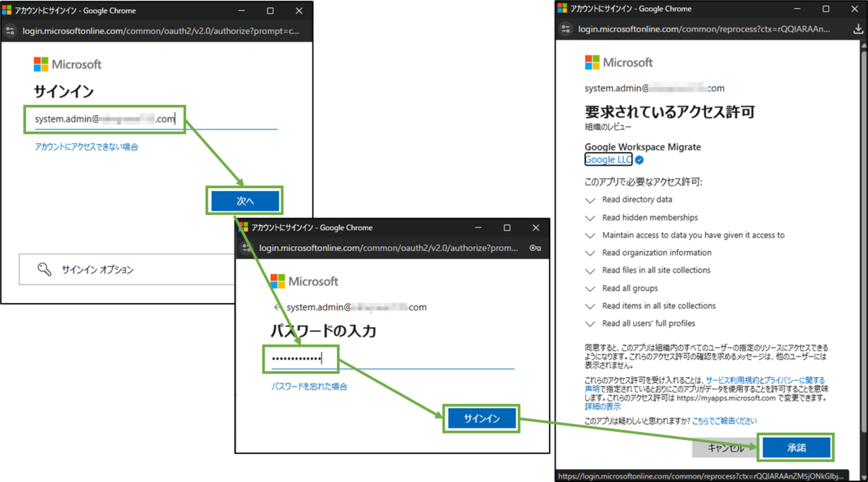Image resolution: width=868 pixels, height=482 pixels.
Task: Expand Maintain access to data permission
Action: click(x=590, y=235)
